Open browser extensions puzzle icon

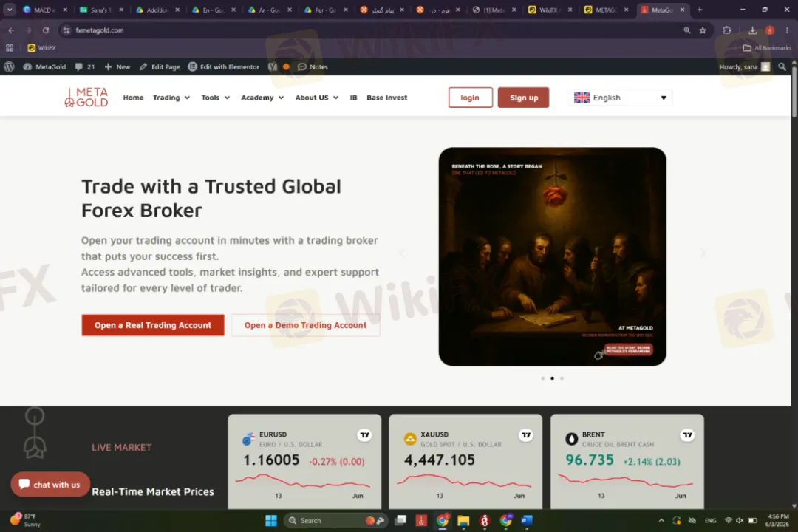tap(727, 30)
